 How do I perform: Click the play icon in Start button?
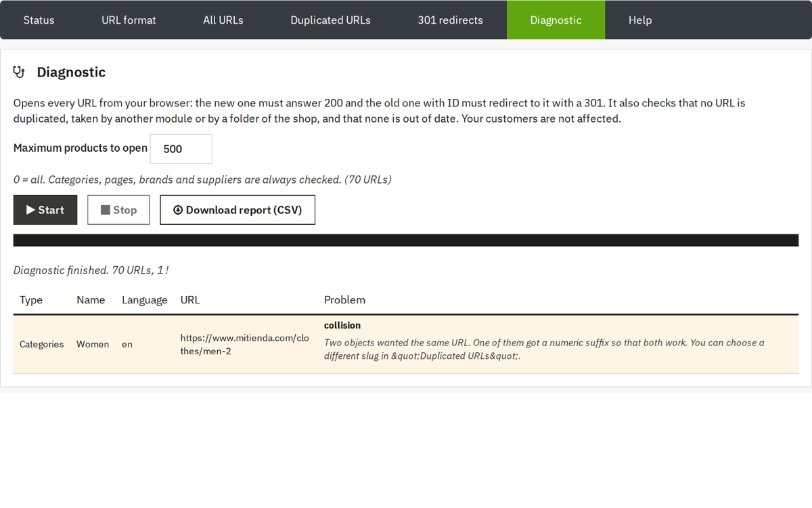point(30,210)
